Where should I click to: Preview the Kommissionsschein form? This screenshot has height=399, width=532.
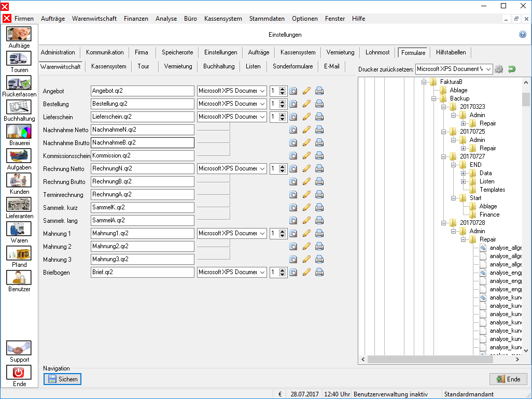coord(293,155)
